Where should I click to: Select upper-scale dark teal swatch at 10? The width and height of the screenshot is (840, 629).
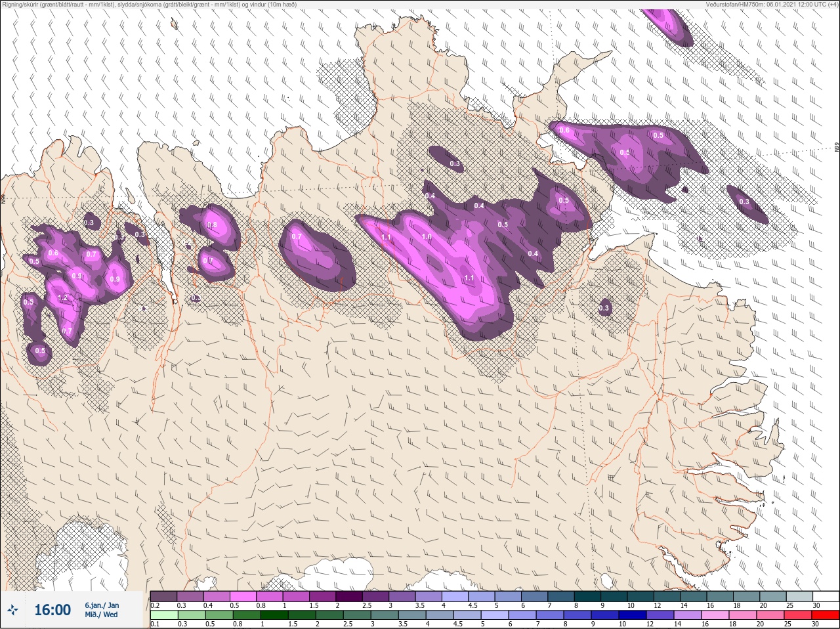[640, 596]
